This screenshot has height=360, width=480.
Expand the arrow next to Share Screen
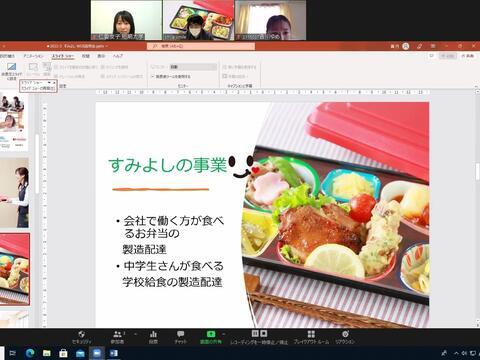(x=224, y=334)
